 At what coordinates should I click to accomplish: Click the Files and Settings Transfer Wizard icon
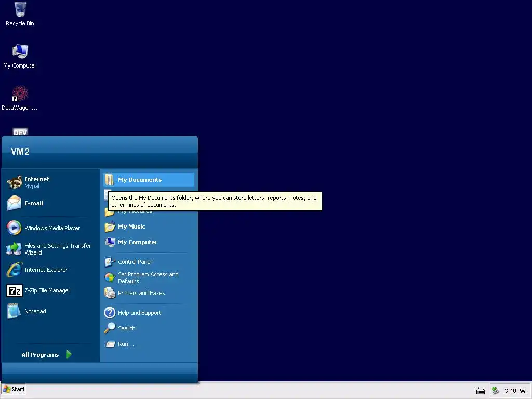(x=14, y=249)
